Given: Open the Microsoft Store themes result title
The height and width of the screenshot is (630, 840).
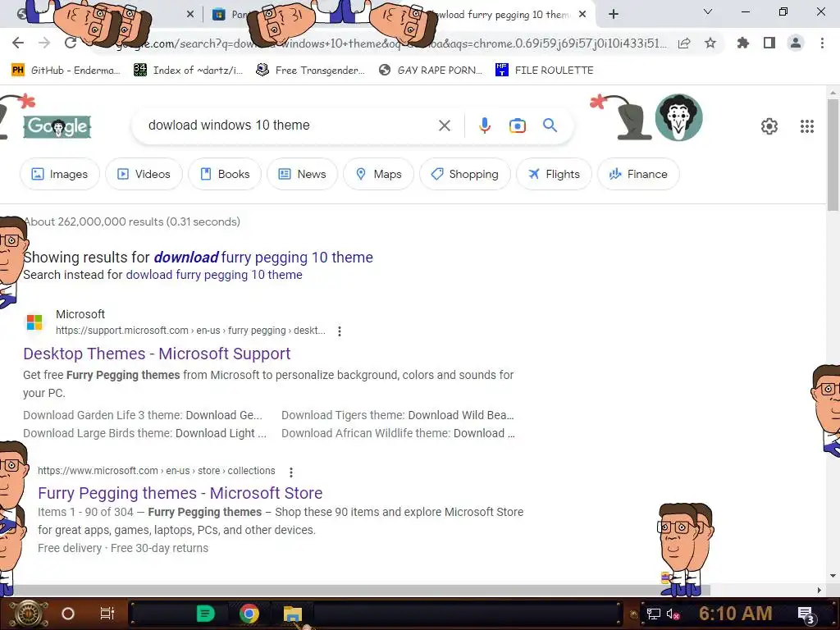Looking at the screenshot, I should 180,493.
